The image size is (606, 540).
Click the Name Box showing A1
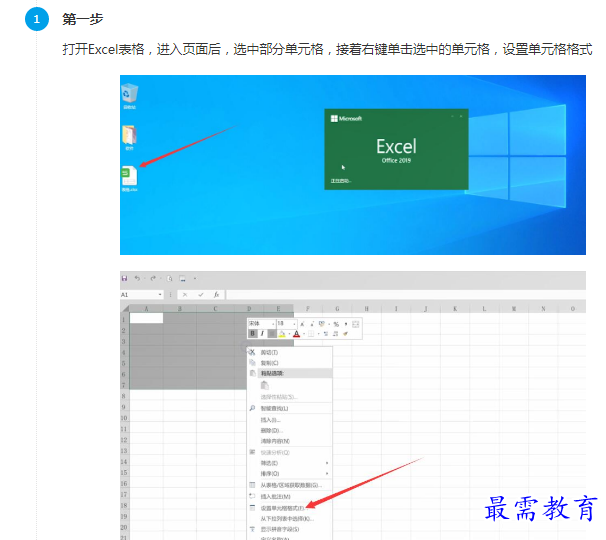pos(141,295)
